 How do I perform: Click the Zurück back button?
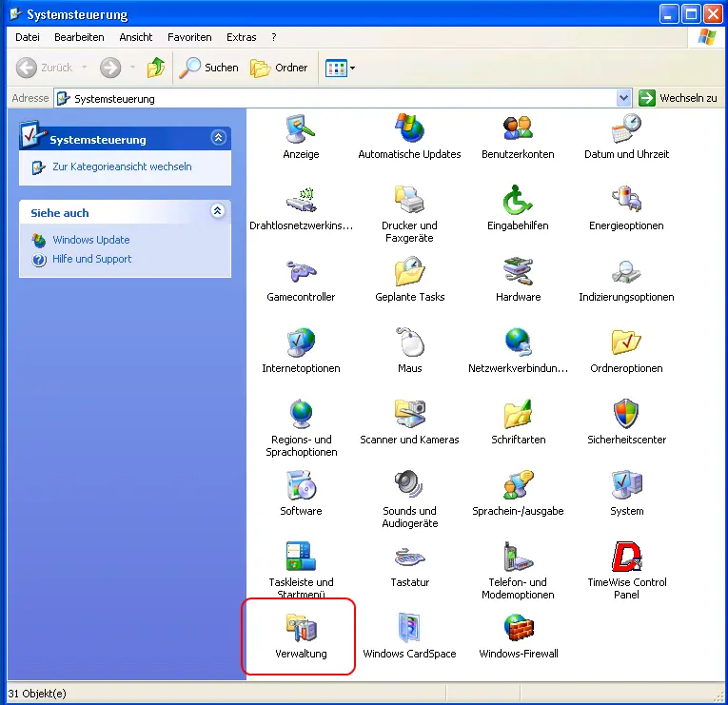click(x=44, y=68)
